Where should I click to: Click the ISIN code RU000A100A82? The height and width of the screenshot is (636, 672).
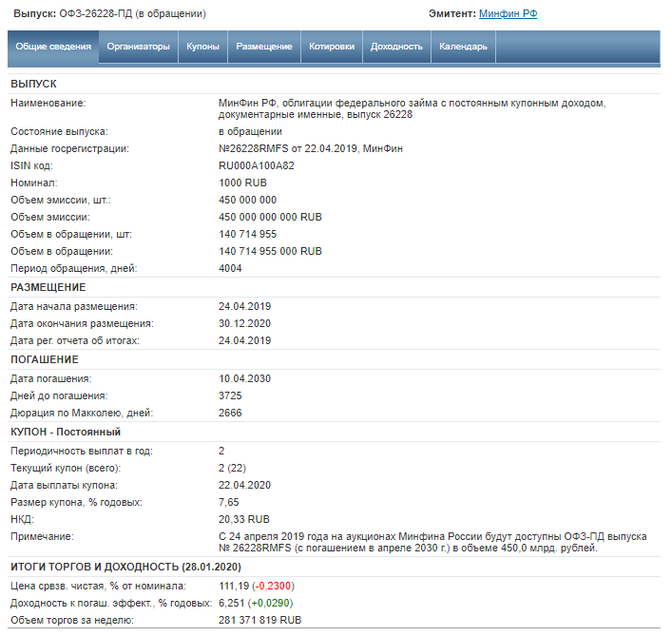[256, 165]
